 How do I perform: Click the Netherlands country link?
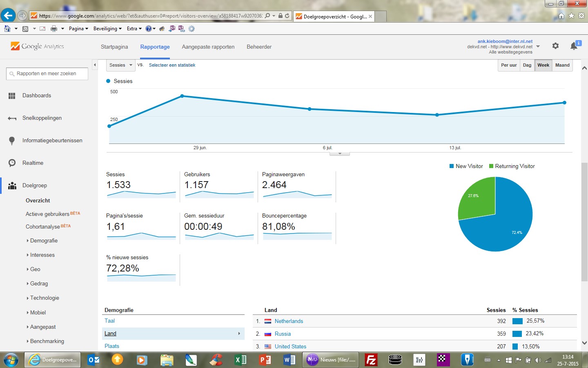pos(289,321)
